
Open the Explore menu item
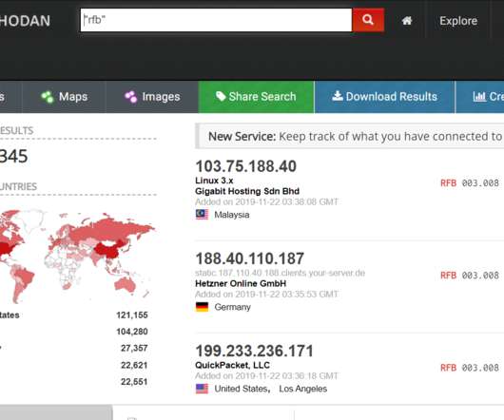click(458, 21)
